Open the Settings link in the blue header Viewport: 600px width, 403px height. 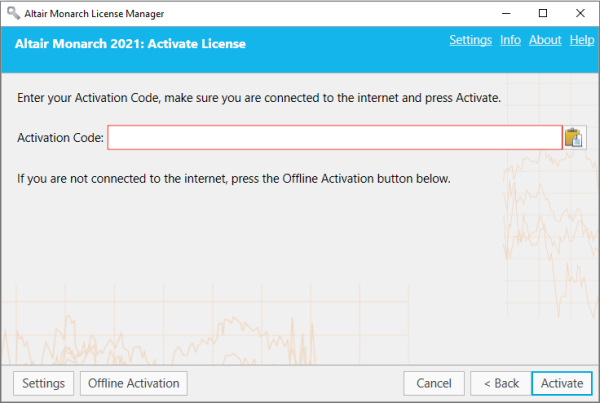(x=470, y=40)
